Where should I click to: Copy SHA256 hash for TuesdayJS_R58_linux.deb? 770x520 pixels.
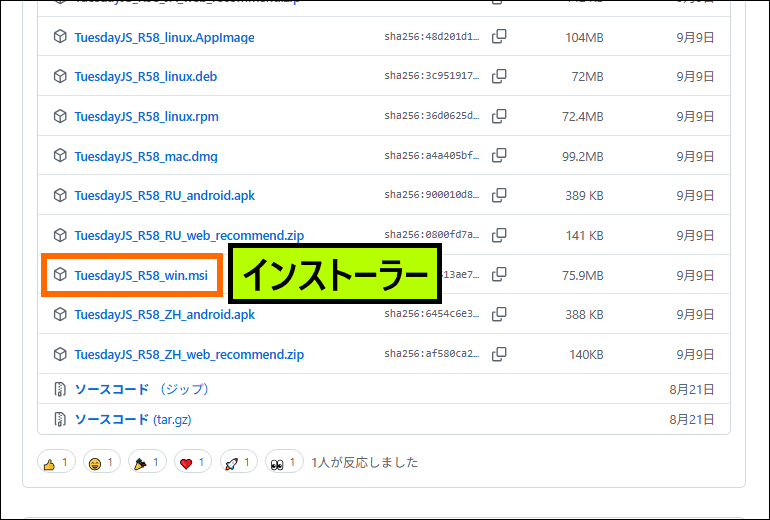(499, 76)
